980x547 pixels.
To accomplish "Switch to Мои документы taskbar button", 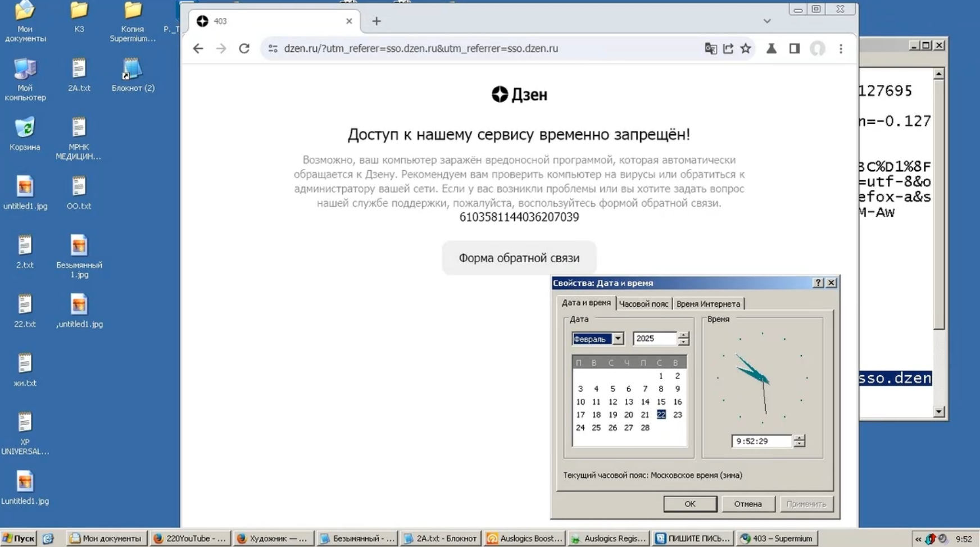I will (x=106, y=538).
